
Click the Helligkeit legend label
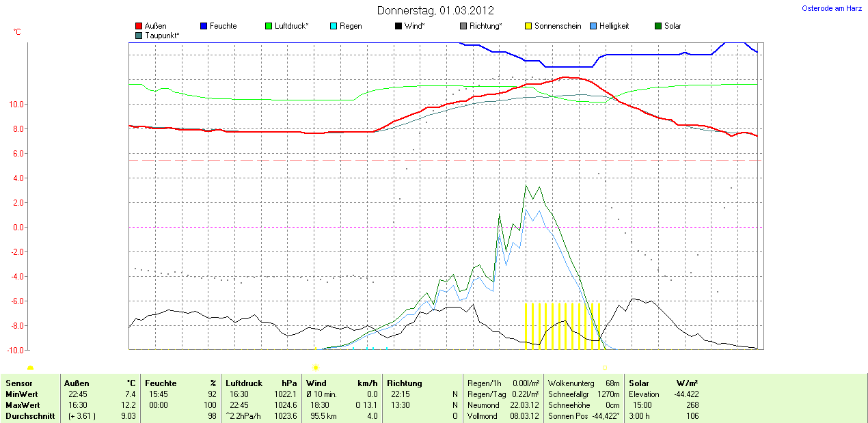tap(614, 26)
